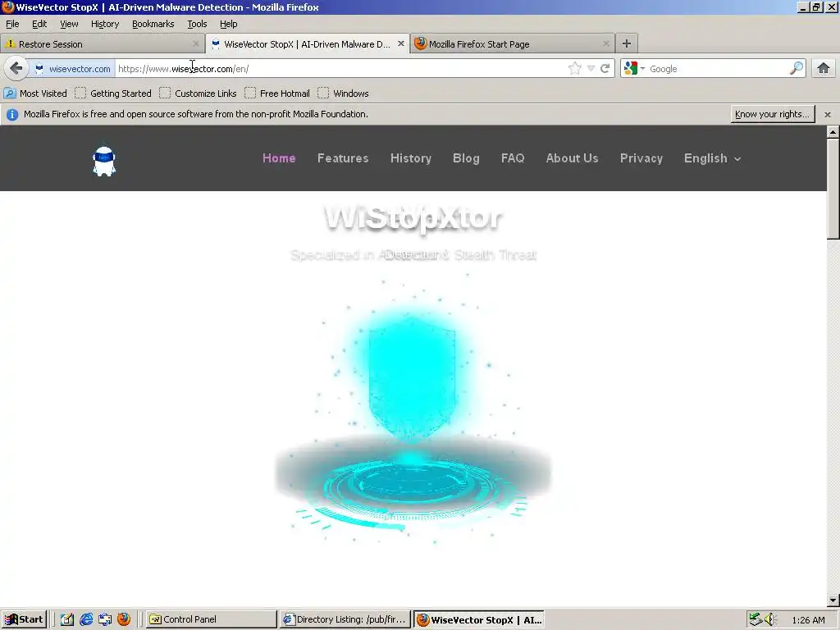
Task: Open the View menu
Action: point(69,24)
